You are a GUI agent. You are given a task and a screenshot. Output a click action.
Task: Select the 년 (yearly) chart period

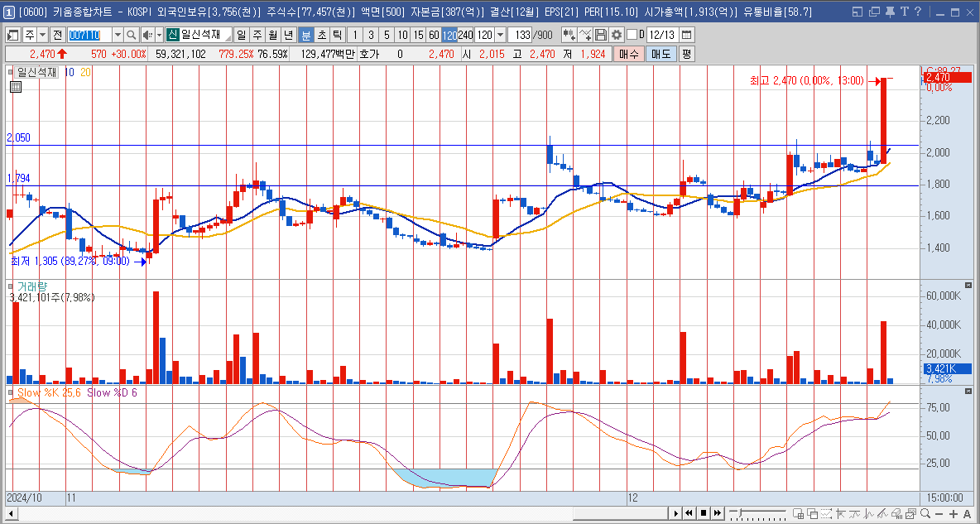click(x=289, y=35)
